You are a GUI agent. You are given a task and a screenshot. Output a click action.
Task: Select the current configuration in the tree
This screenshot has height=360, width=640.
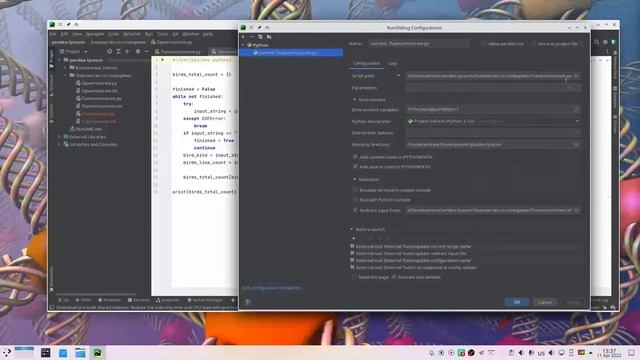click(x=291, y=53)
